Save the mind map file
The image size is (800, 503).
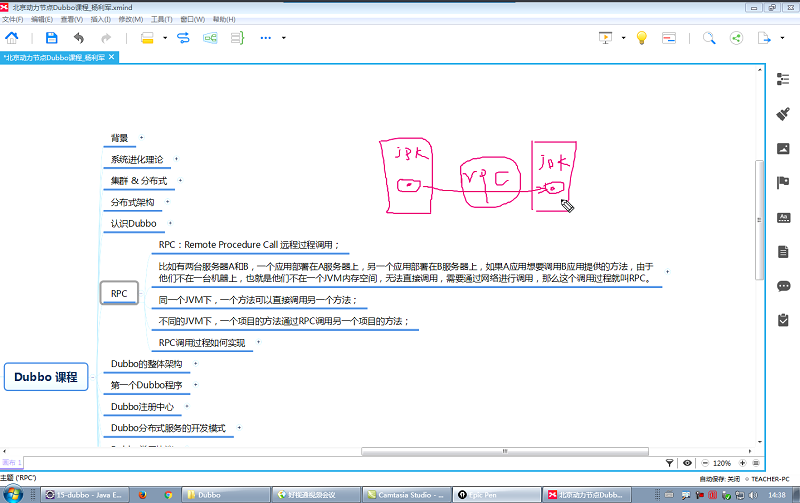coord(52,38)
